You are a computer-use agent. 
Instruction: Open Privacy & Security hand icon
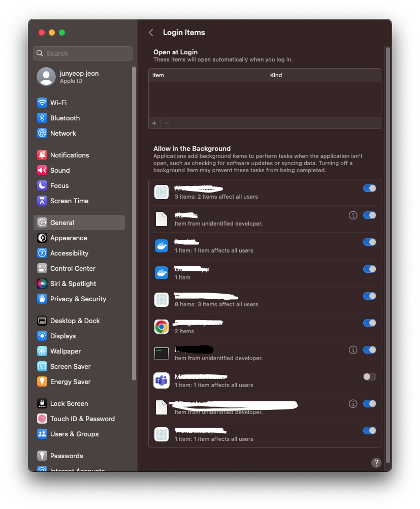[42, 299]
